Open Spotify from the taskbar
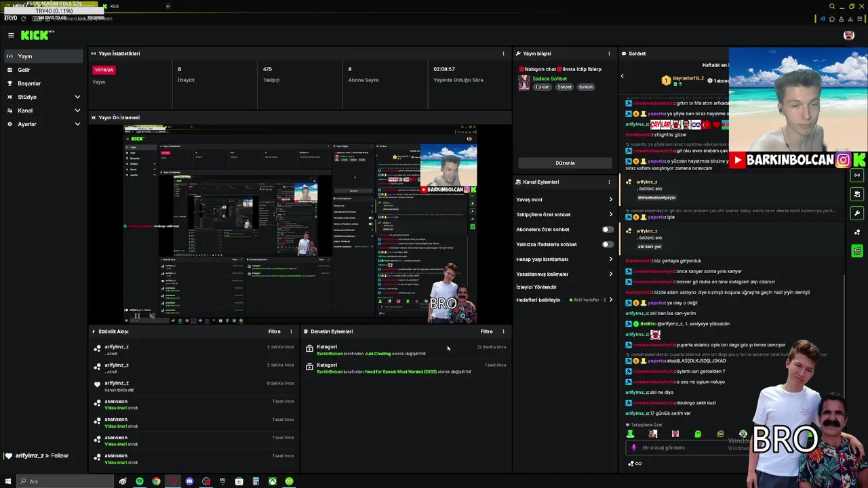The width and height of the screenshot is (868, 488). (x=140, y=481)
